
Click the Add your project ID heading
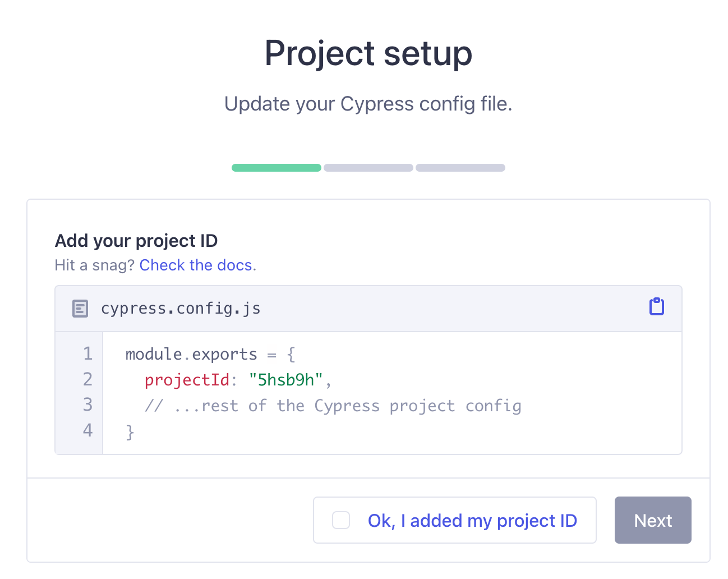pos(136,241)
